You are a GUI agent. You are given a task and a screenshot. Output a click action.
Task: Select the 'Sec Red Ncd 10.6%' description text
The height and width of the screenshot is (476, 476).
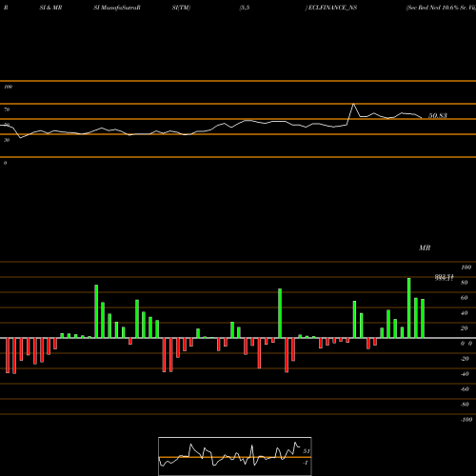click(x=433, y=8)
